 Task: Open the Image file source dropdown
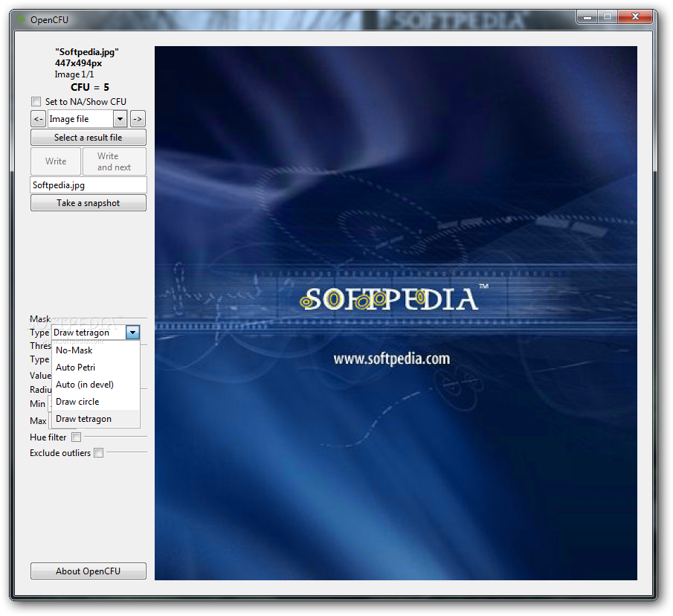tap(120, 119)
